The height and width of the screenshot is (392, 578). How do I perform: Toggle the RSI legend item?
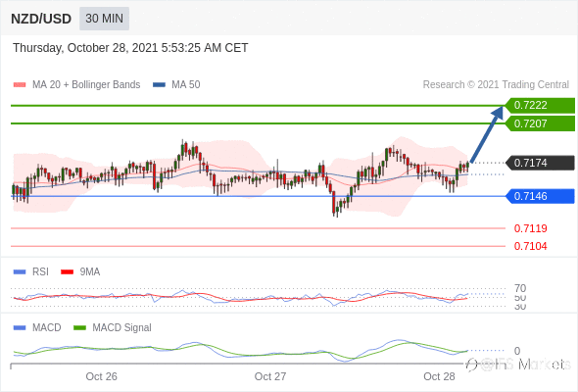point(31,271)
